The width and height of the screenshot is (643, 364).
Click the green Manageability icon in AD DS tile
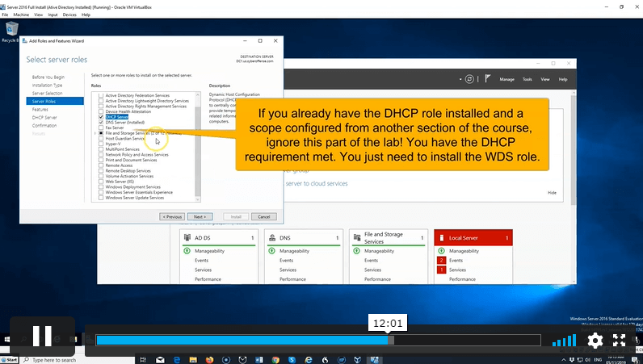tap(187, 251)
